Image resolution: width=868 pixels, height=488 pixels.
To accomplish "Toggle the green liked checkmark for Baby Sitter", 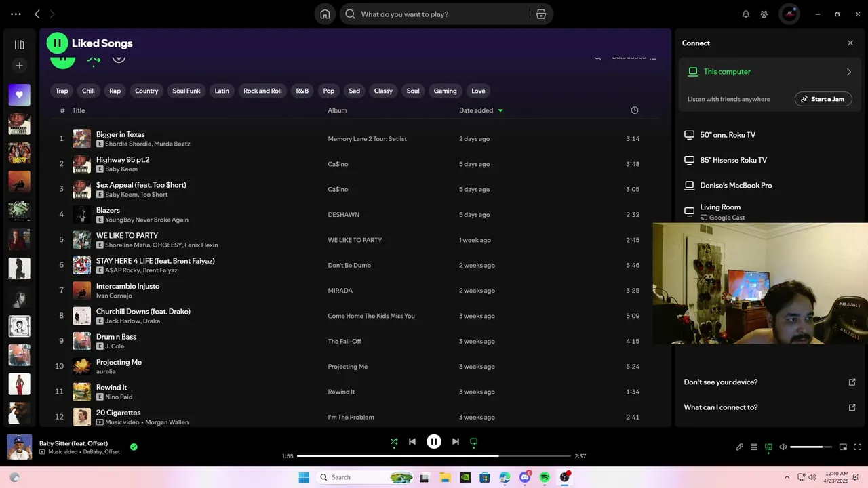I will [134, 447].
